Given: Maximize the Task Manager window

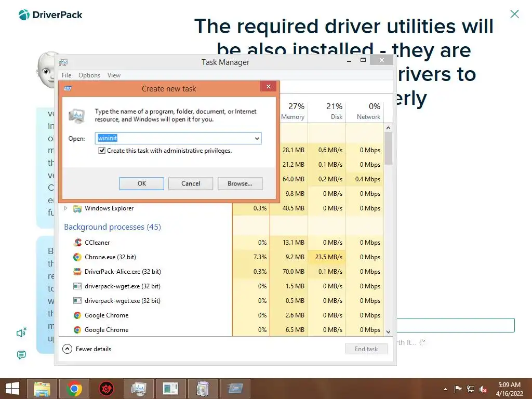Looking at the screenshot, I should 363,60.
